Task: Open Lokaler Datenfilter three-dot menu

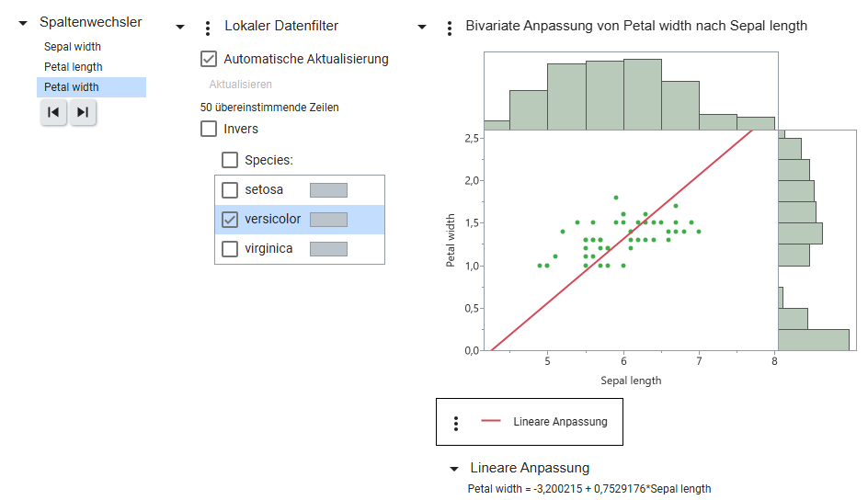Action: (x=208, y=28)
